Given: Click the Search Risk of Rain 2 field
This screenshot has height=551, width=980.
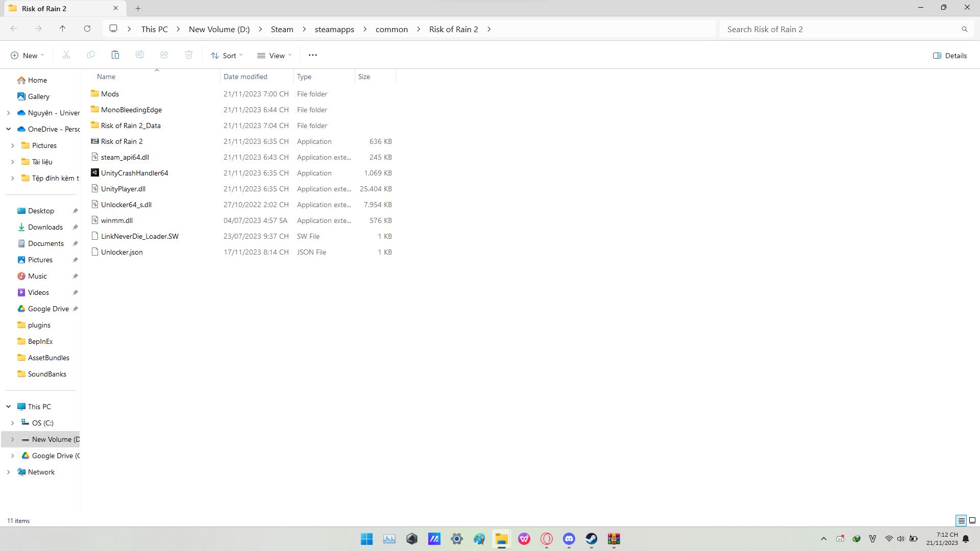Looking at the screenshot, I should point(837,29).
